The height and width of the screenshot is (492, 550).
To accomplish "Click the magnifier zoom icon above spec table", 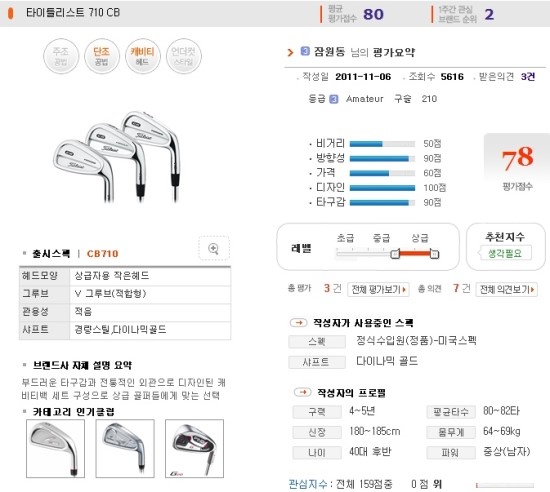I will pyautogui.click(x=214, y=248).
